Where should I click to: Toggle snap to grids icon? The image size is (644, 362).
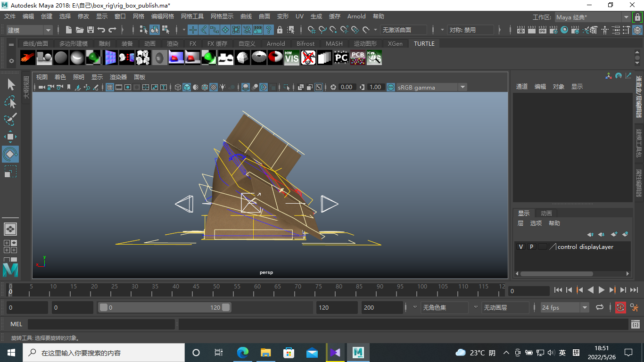tap(311, 30)
